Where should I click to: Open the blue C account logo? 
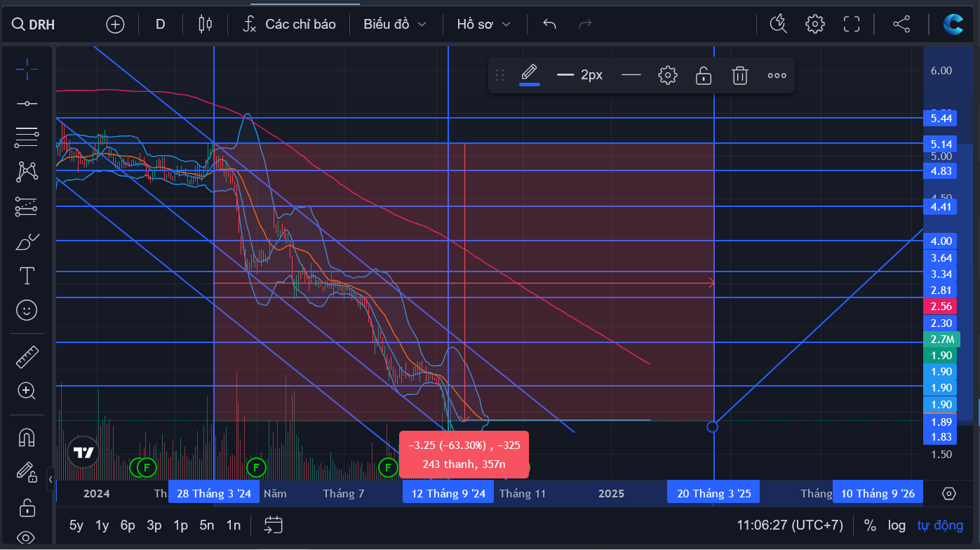[x=953, y=25]
